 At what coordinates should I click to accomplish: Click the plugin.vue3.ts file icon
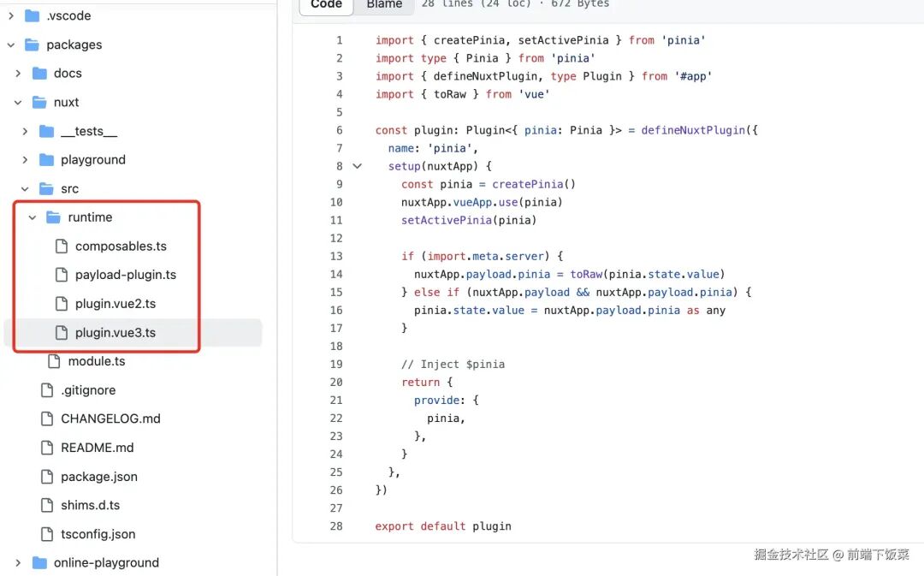(x=62, y=333)
